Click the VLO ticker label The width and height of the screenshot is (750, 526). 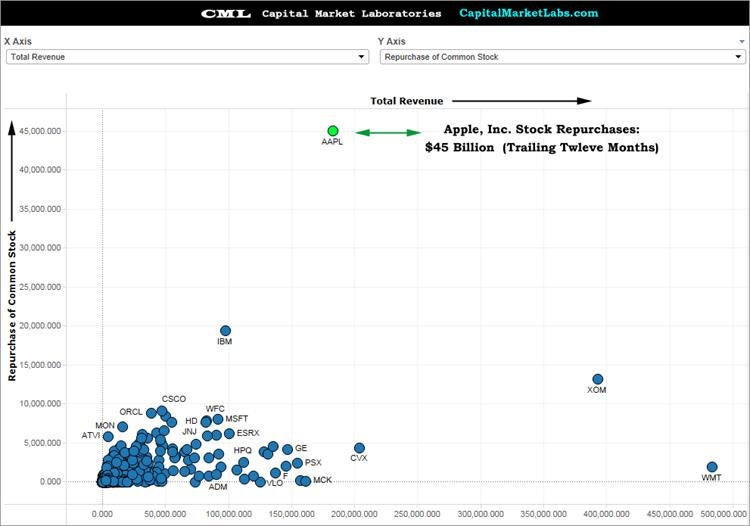(275, 483)
